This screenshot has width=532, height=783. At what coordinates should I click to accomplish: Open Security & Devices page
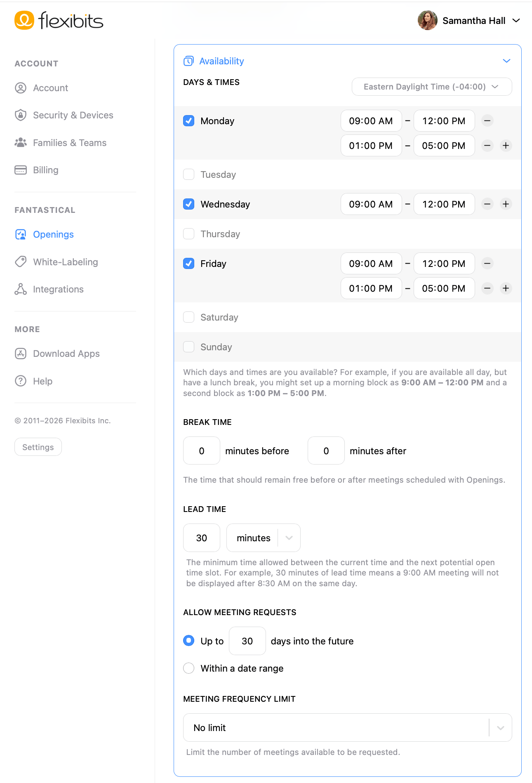(73, 115)
